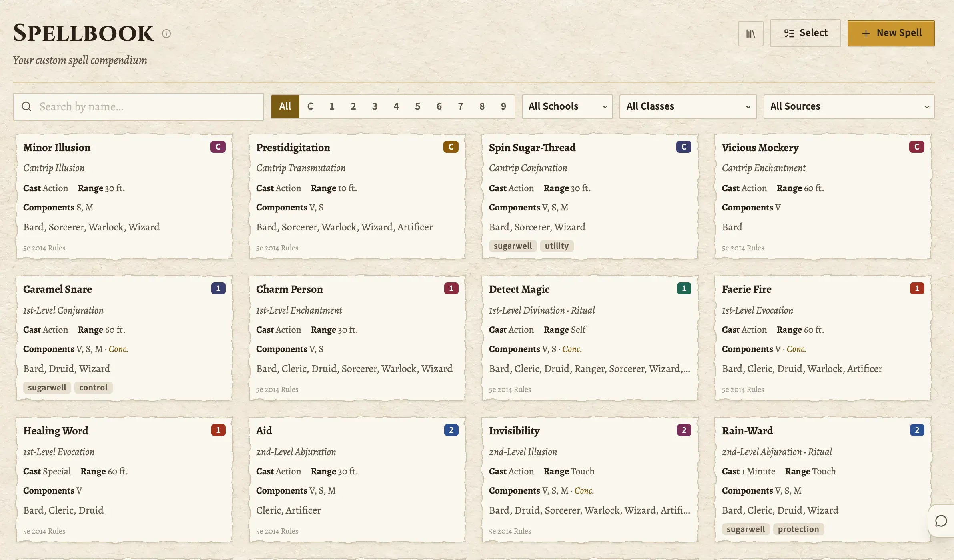Click the protection tag on Rain-Ward
The height and width of the screenshot is (560, 954).
pos(798,529)
